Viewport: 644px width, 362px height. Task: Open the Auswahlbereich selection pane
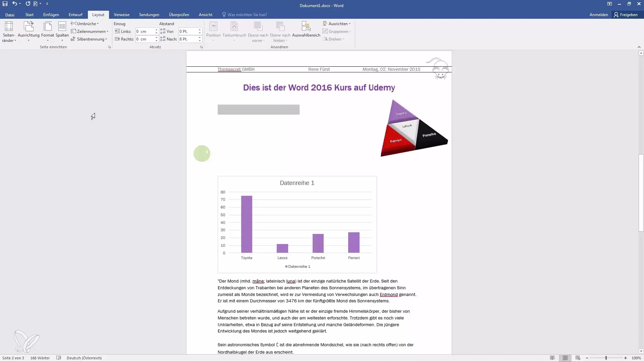coord(306,29)
